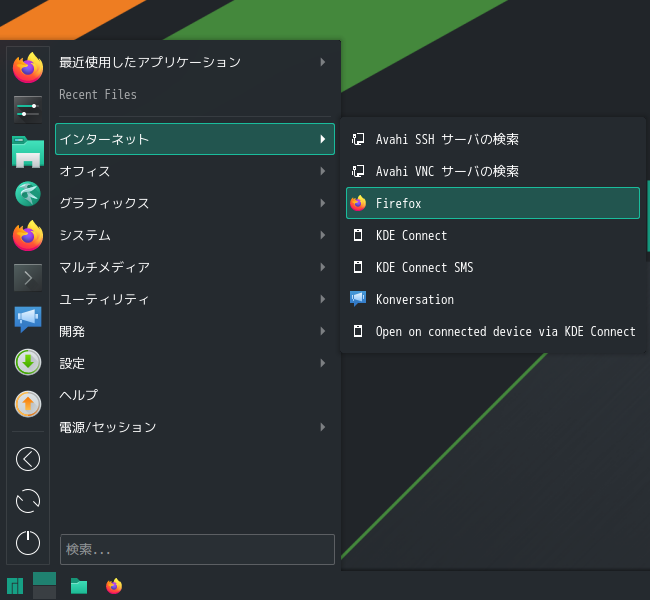Click the shut down power icon
Screen dimensions: 650x600
pos(28,543)
